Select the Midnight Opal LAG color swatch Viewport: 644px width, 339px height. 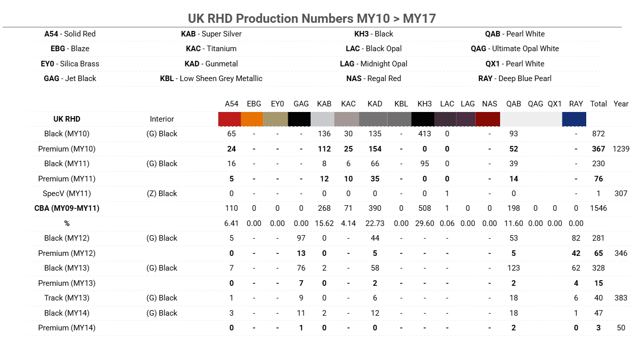tap(466, 119)
